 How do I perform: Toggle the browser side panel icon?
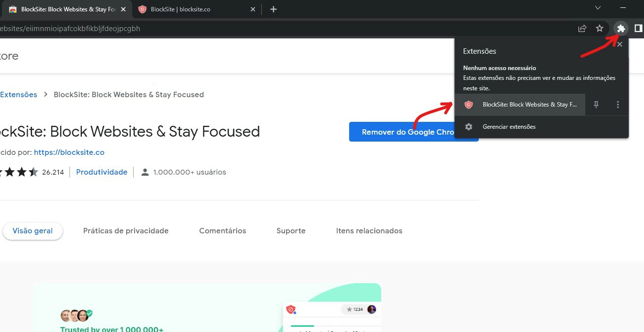(638, 29)
